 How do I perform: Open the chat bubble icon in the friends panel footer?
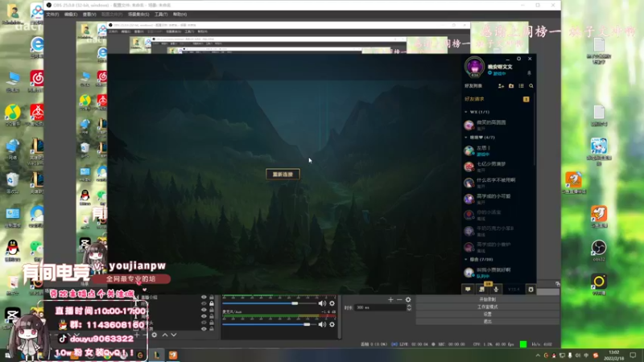tap(468, 290)
